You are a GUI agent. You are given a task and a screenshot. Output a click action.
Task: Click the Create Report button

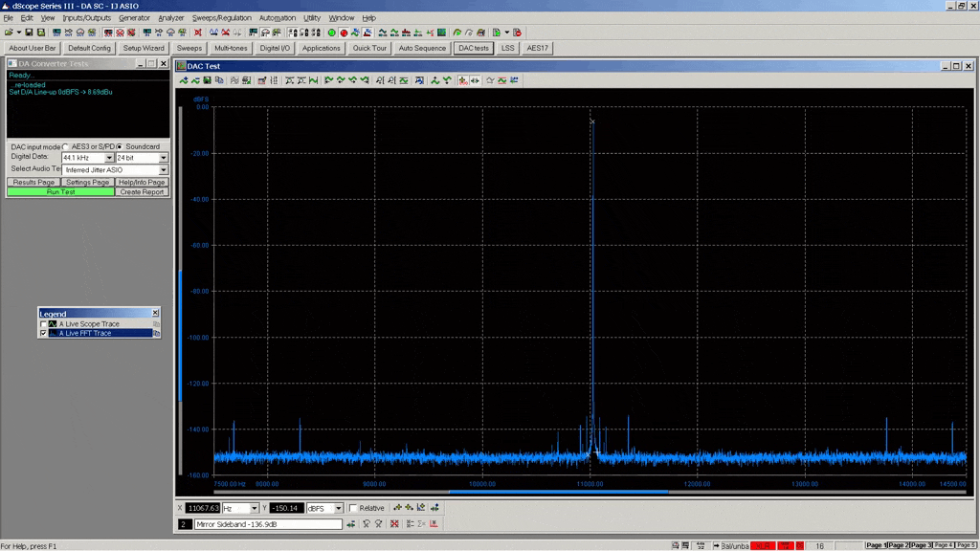coord(142,192)
